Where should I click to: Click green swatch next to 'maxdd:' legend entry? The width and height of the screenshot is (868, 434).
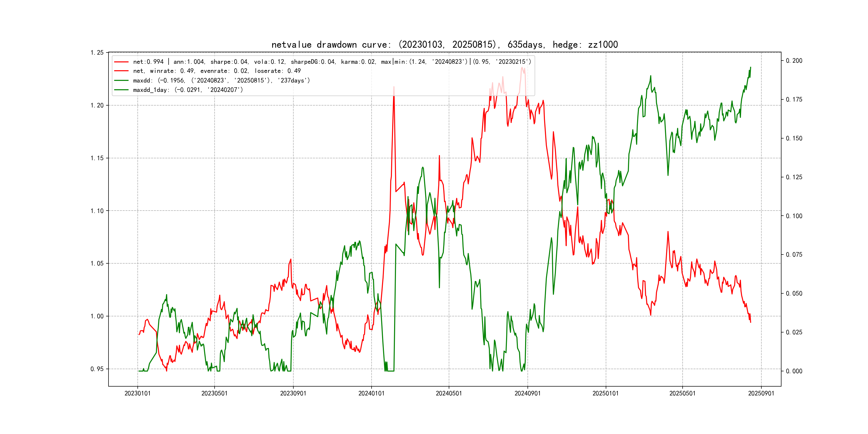pos(121,81)
